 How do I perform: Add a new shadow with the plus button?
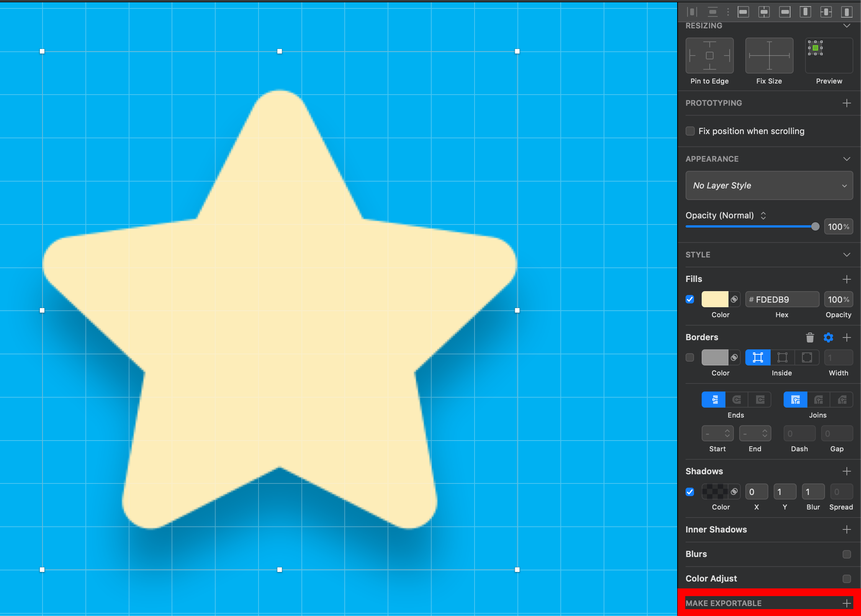tap(847, 471)
